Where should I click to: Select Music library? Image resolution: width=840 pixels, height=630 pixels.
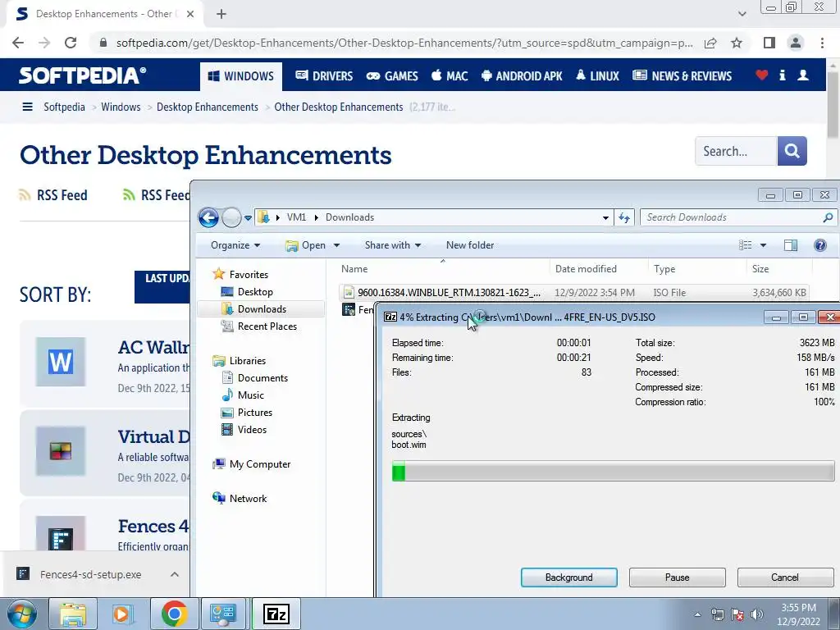tap(250, 395)
